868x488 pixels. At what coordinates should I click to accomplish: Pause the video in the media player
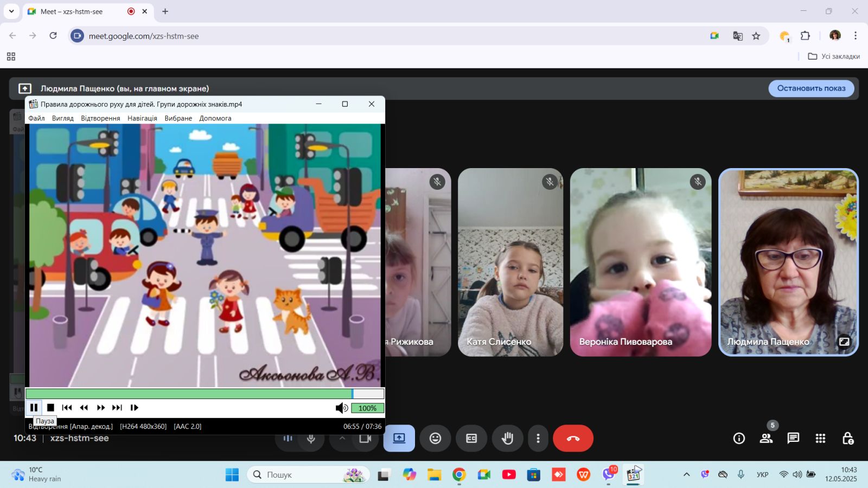click(34, 408)
